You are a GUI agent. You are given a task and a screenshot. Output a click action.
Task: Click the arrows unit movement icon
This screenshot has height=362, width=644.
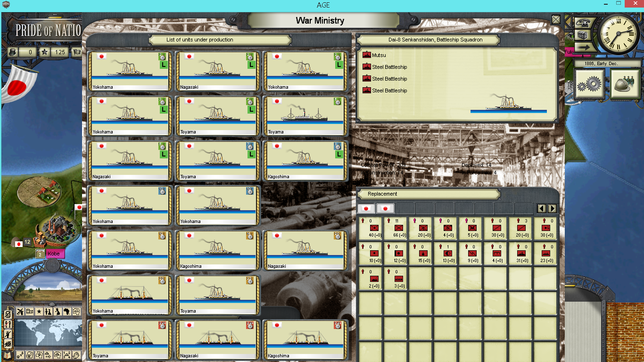pos(20,356)
